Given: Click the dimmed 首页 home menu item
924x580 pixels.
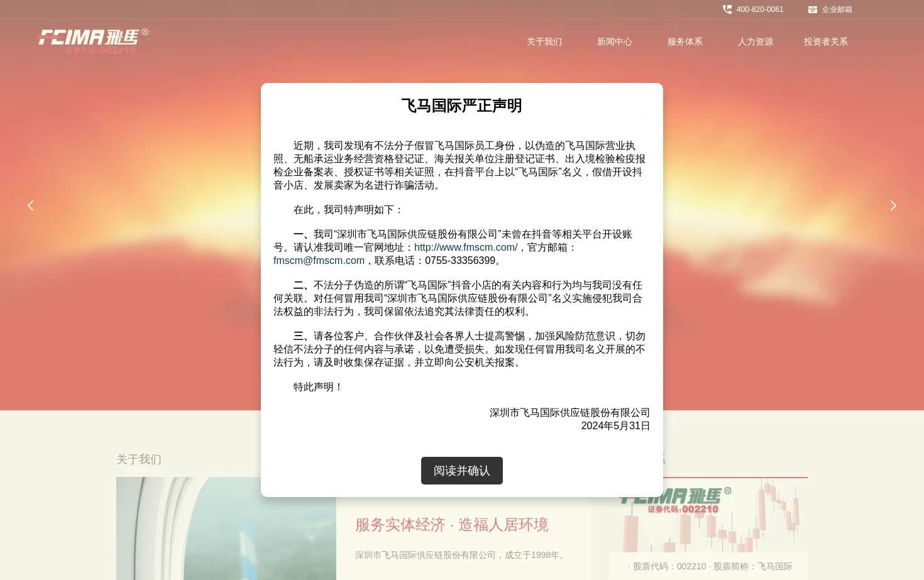Looking at the screenshot, I should point(474,42).
